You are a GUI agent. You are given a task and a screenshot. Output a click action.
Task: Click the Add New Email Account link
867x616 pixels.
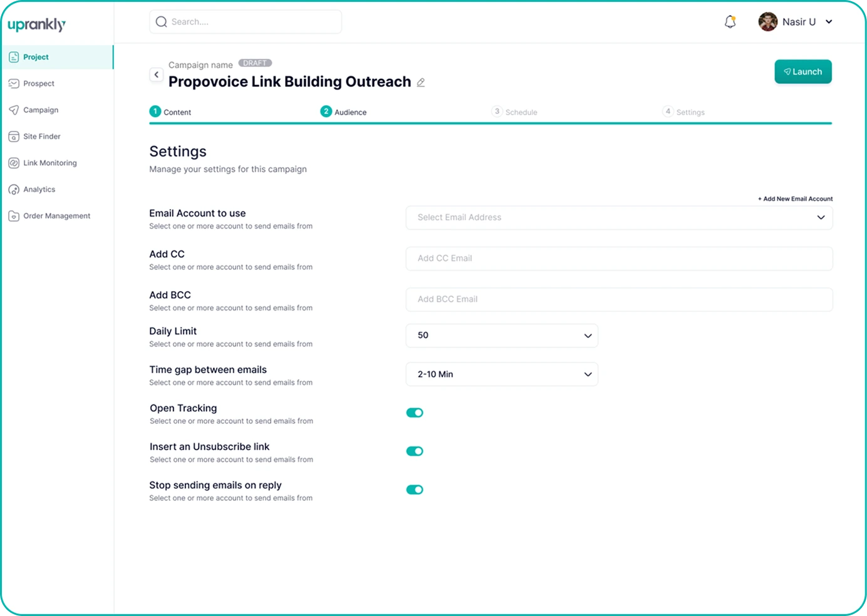(x=796, y=198)
